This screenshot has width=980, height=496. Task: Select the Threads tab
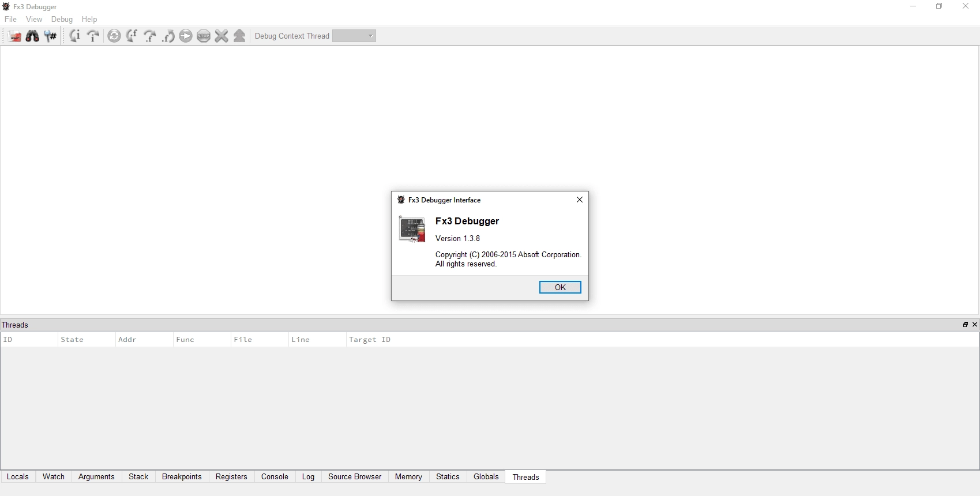coord(525,477)
